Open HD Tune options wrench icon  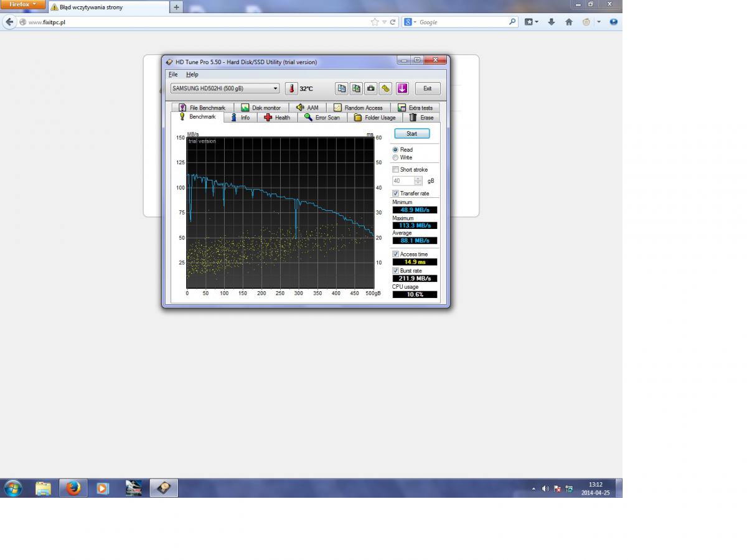(386, 88)
